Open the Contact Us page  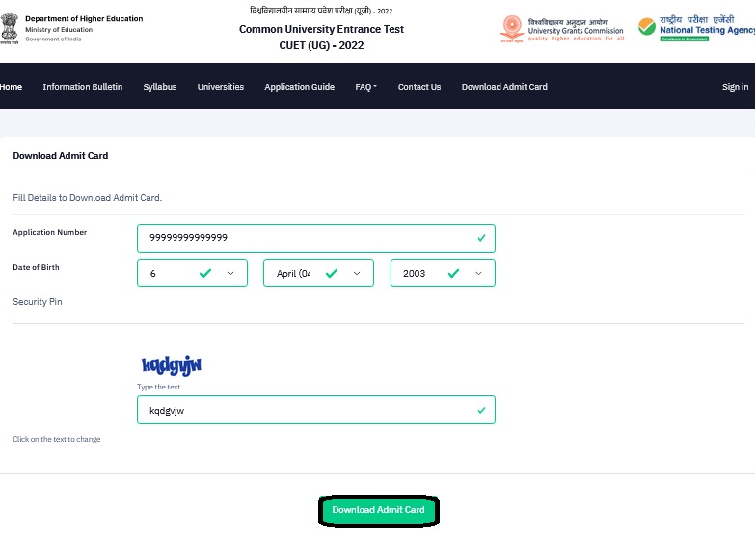[418, 87]
